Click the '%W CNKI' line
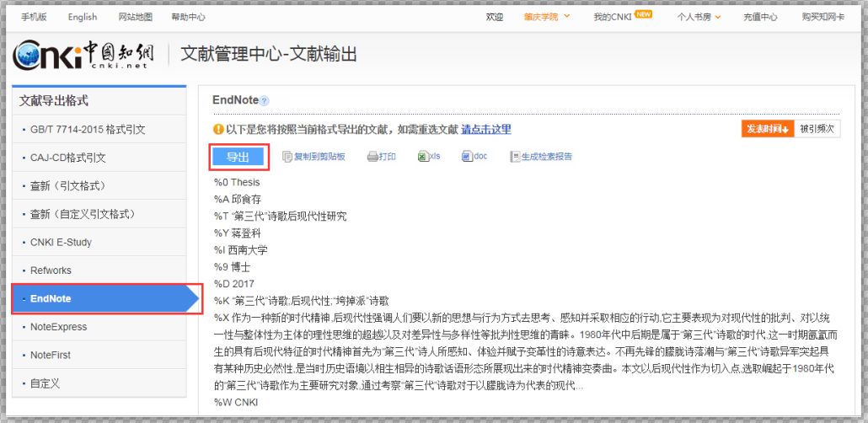 236,402
